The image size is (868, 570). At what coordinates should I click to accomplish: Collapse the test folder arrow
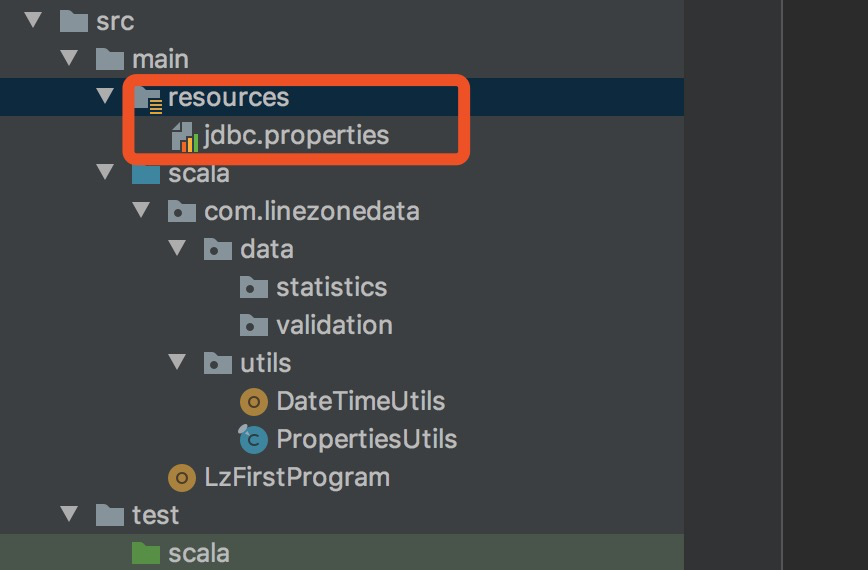coord(69,515)
